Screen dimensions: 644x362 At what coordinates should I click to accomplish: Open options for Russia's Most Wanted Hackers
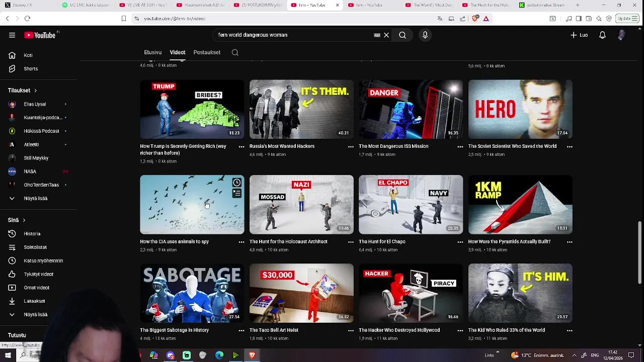(351, 147)
